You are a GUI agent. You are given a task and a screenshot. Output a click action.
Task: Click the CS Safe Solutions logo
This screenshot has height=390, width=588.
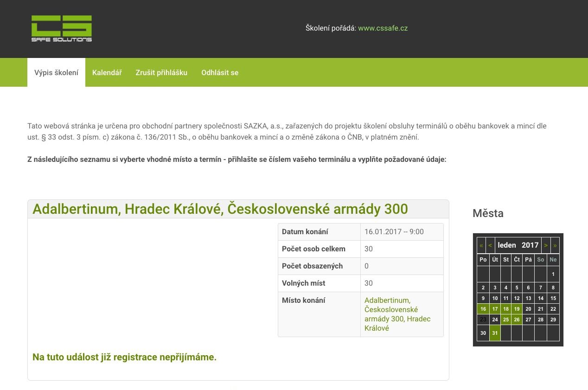point(62,28)
